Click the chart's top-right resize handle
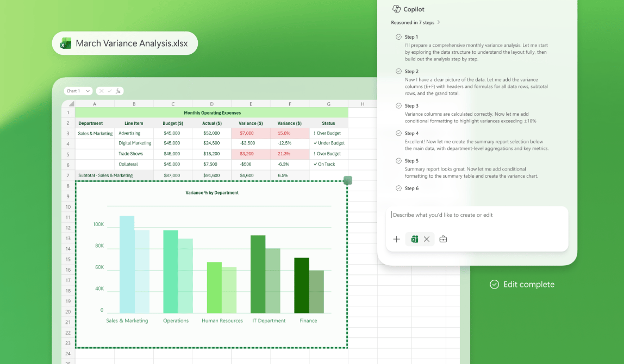This screenshot has width=624, height=364. (x=347, y=180)
